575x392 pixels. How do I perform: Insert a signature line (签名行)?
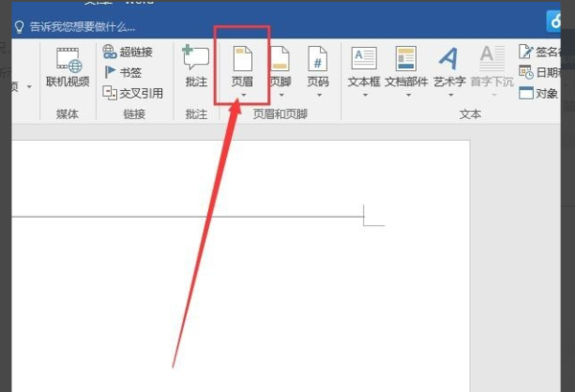pos(539,52)
